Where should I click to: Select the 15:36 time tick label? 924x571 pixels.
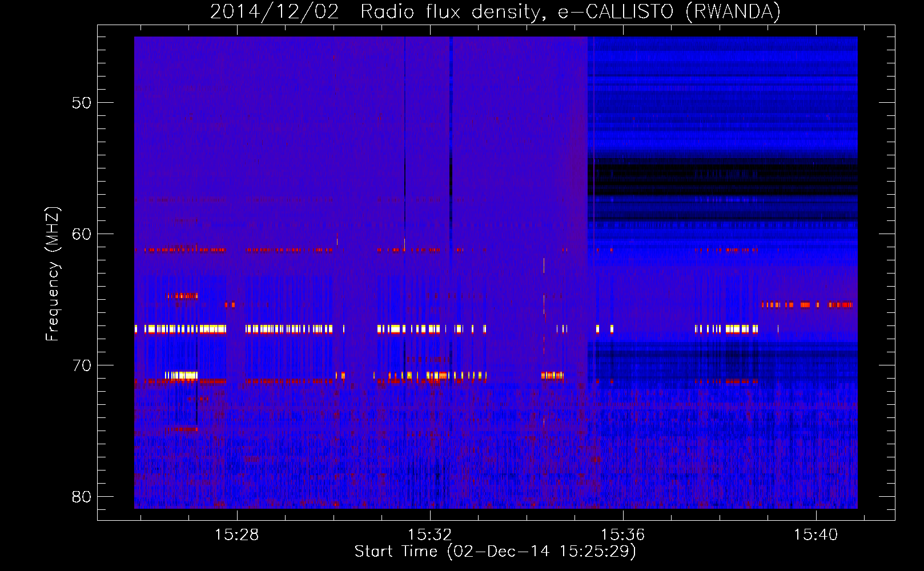point(622,534)
